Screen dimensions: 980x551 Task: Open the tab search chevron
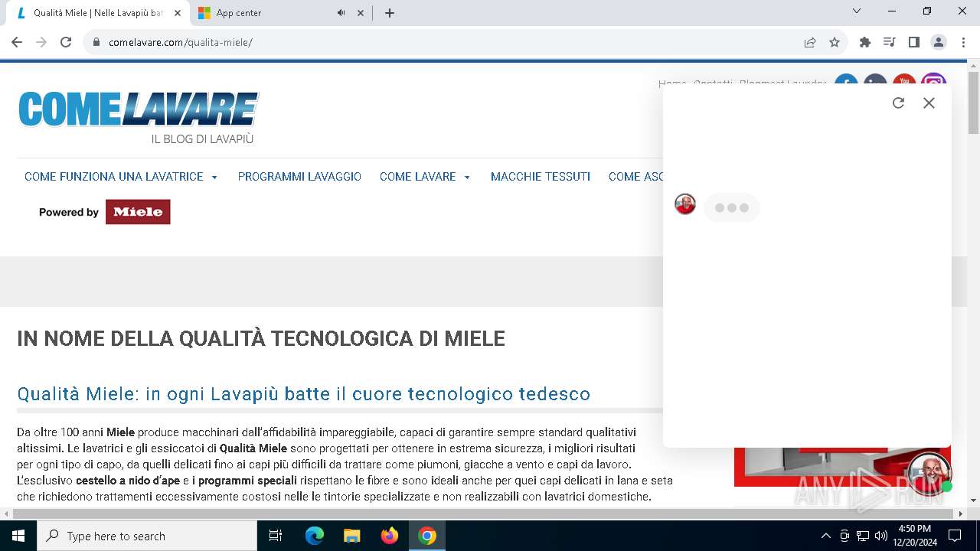pyautogui.click(x=857, y=11)
